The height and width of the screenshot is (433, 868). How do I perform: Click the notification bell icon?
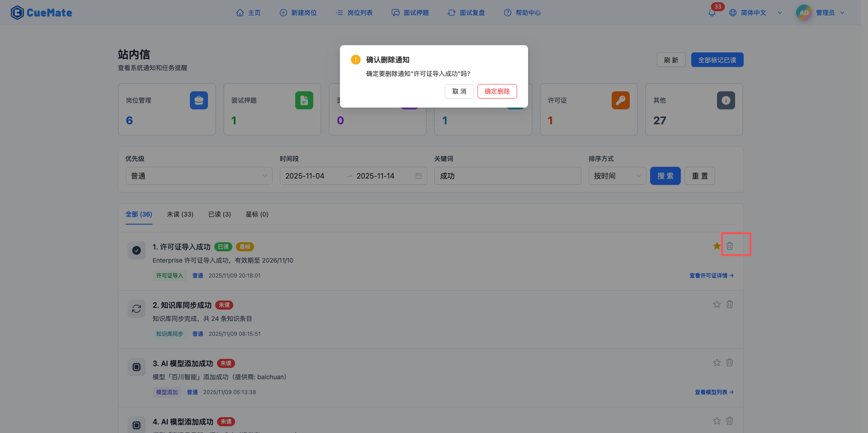coord(712,13)
